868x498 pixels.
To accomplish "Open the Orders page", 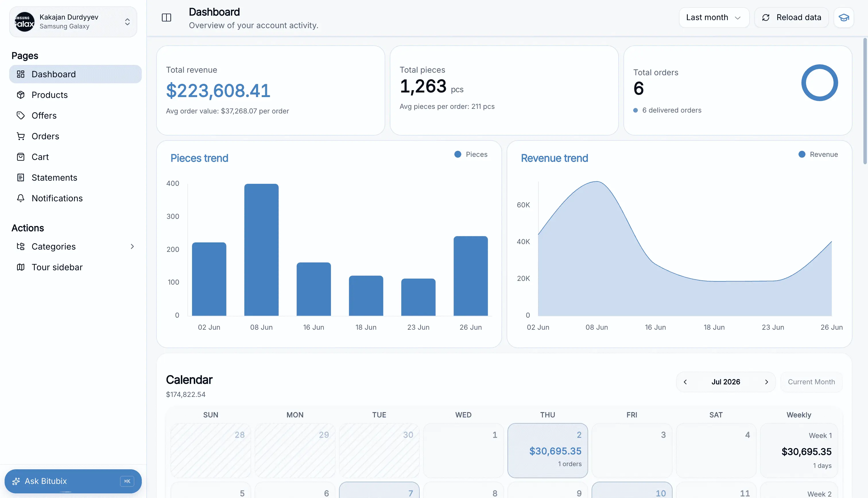I will (75, 136).
